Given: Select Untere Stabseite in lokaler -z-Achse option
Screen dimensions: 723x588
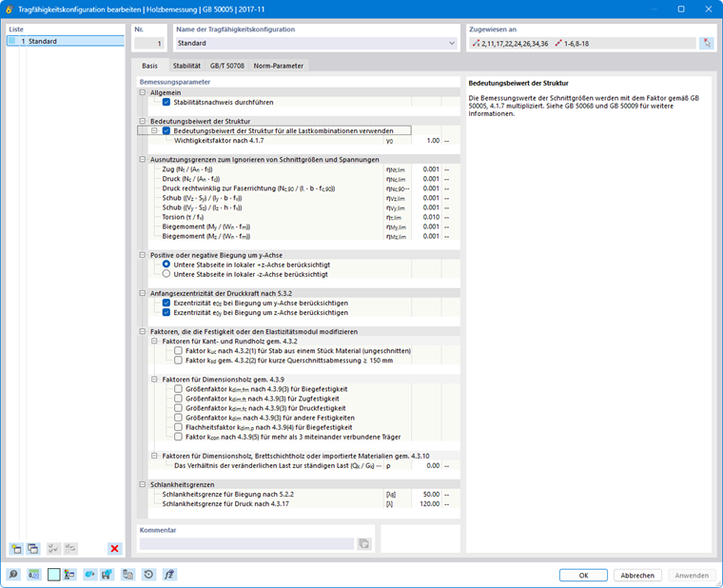Looking at the screenshot, I should point(166,274).
